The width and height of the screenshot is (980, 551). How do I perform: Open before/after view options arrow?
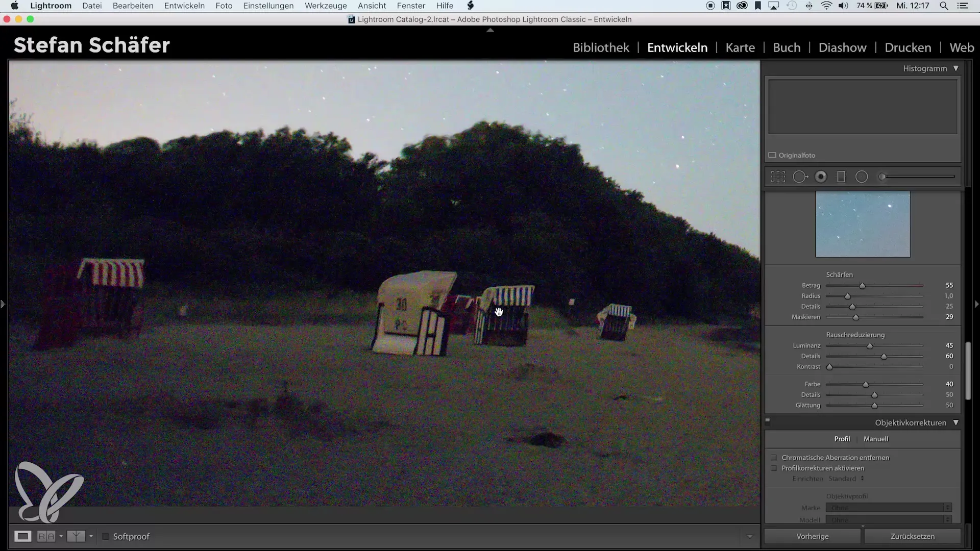tap(91, 536)
